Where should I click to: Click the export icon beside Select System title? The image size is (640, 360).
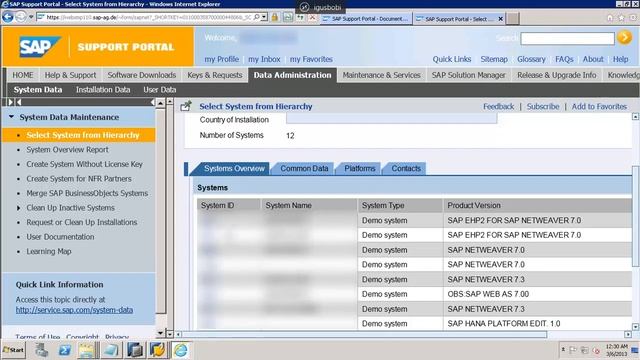tap(186, 106)
